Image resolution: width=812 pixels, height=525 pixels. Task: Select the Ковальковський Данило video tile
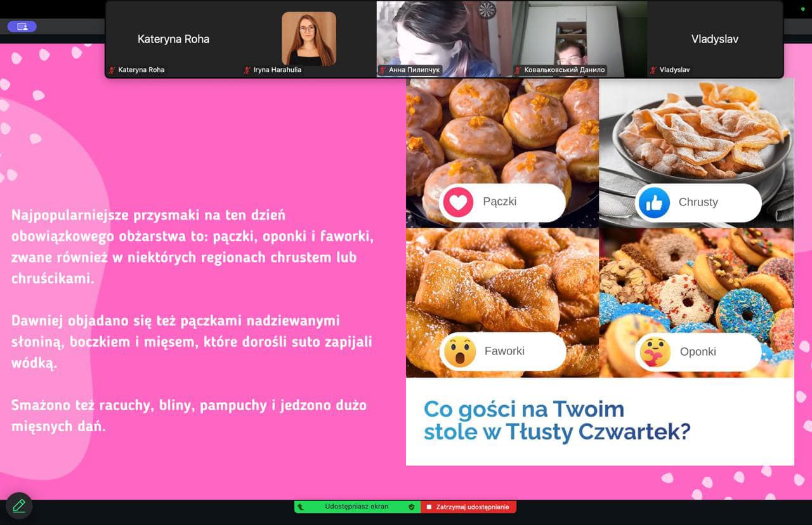(x=579, y=38)
